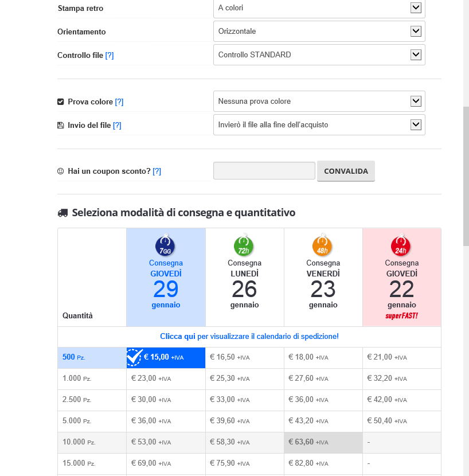The image size is (469, 476).
Task: Click the page vertical scrollbar
Action: coord(466,172)
